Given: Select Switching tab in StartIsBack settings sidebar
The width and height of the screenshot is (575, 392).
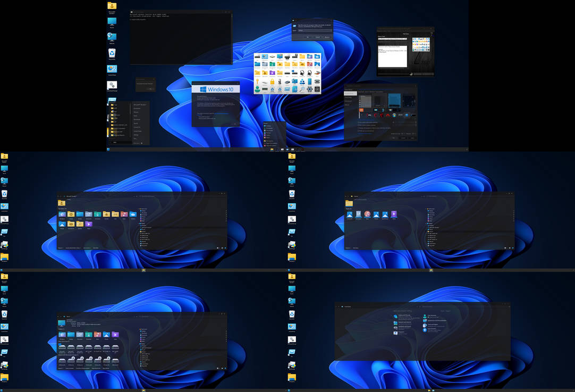Looking at the screenshot, I should click(348, 98).
